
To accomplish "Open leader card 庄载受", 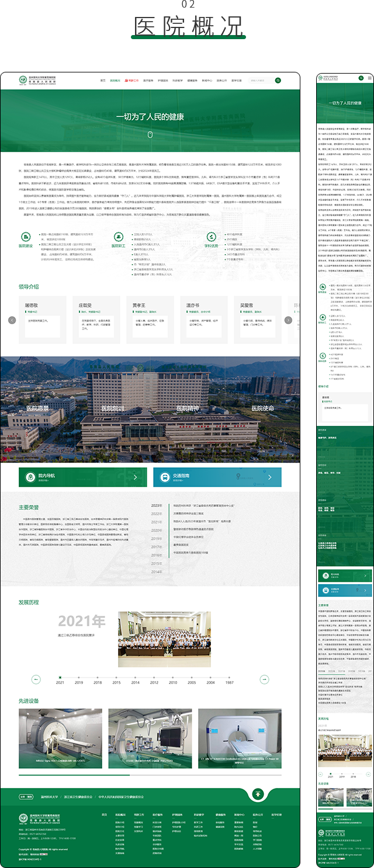I will (x=89, y=318).
